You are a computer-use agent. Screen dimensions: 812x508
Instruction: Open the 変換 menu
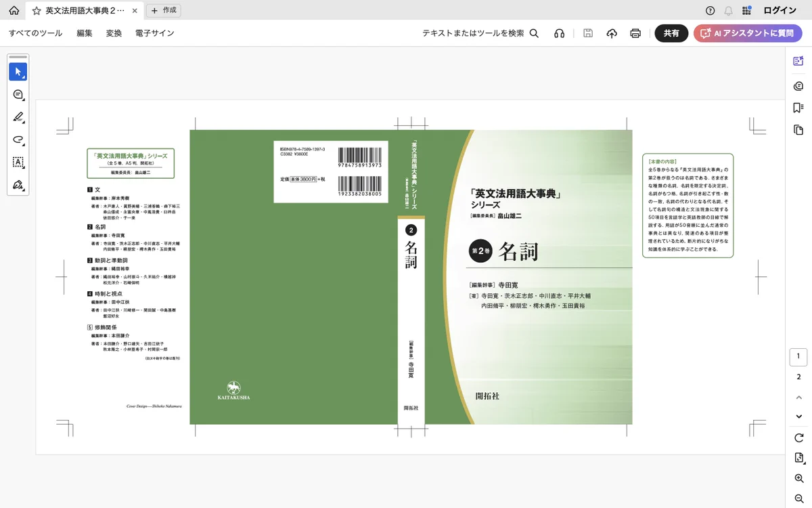114,33
